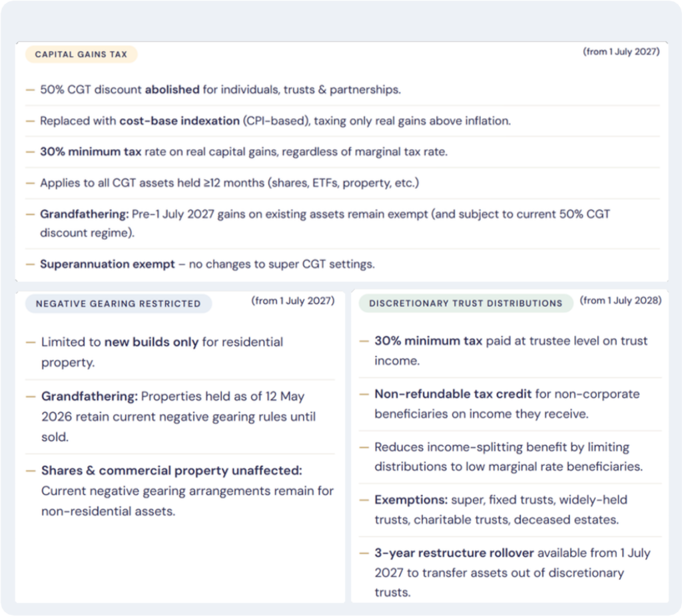Click '30% minimum tax paid at trustee level' bullet
682x616 pixels.
pos(511,351)
